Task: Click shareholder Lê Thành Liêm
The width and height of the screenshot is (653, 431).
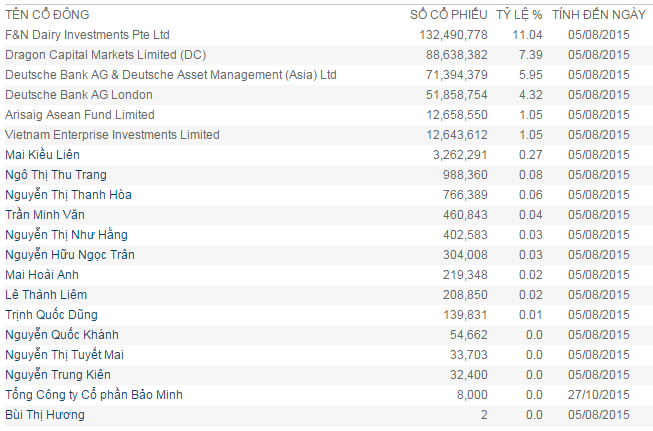Action: (46, 295)
